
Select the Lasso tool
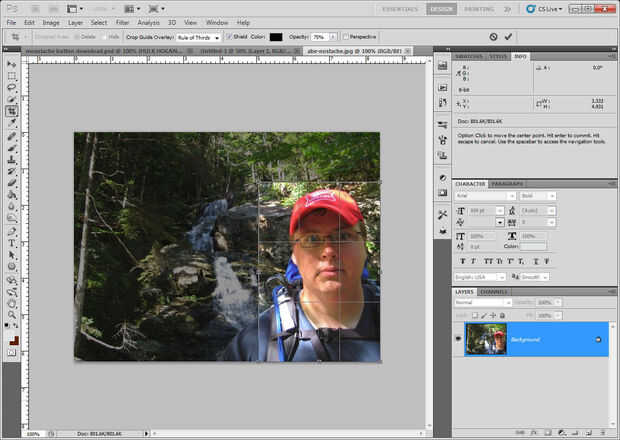tap(11, 87)
